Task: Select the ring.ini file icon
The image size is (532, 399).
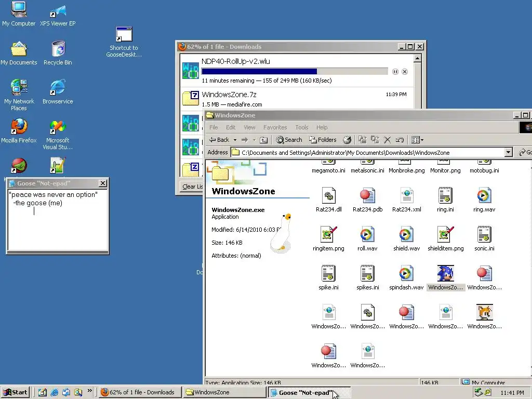Action: click(445, 195)
